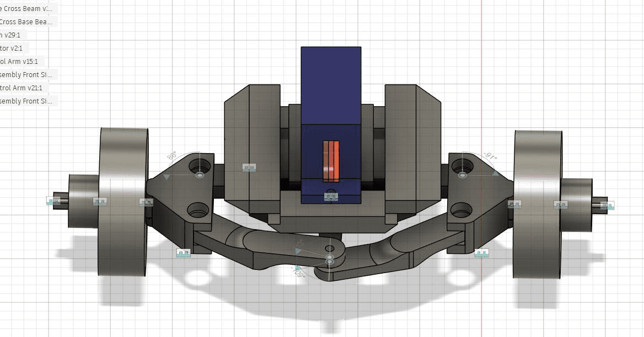Select the joint icon below the left knuckle bracket
Image resolution: width=644 pixels, height=337 pixels.
coord(184,253)
